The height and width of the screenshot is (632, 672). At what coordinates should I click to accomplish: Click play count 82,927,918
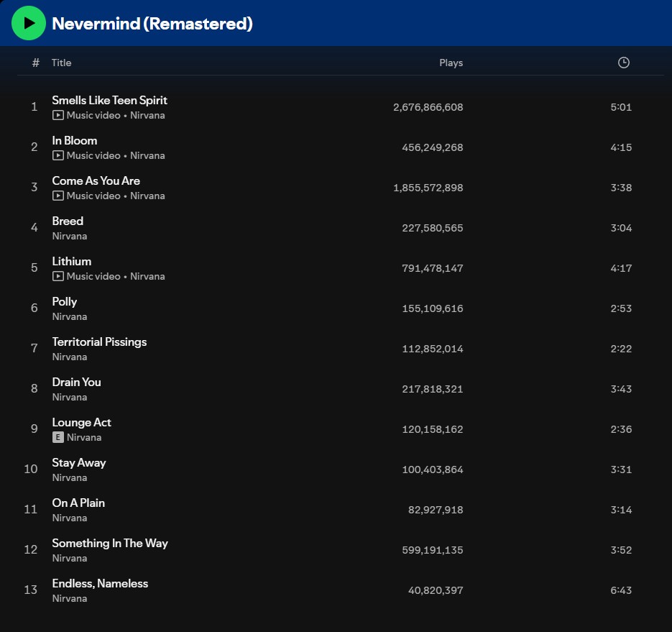pyautogui.click(x=436, y=510)
